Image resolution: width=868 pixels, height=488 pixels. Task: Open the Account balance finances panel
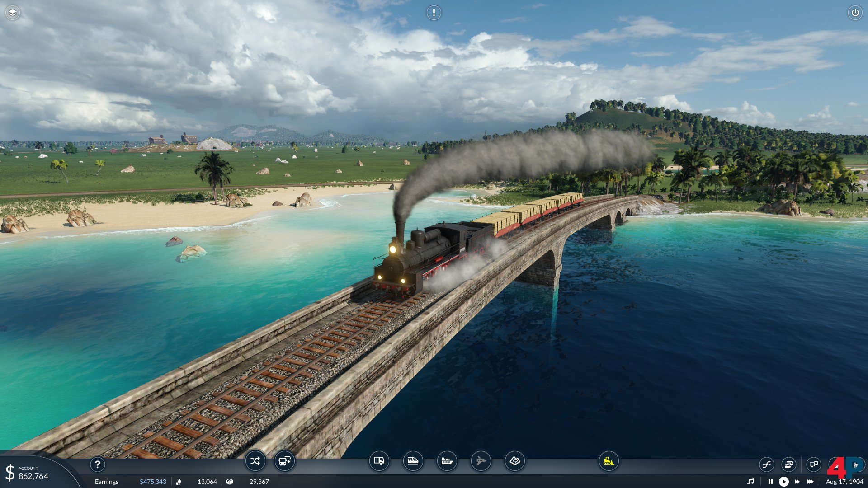coord(33,473)
